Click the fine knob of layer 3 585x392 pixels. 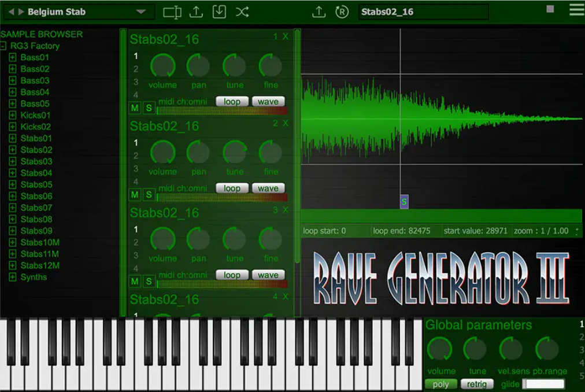click(271, 239)
